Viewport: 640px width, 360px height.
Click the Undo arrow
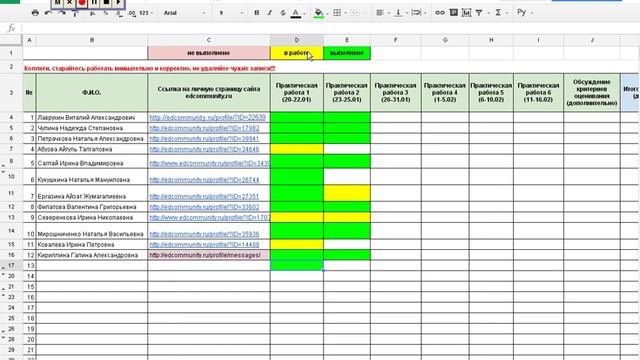pyautogui.click(x=48, y=13)
